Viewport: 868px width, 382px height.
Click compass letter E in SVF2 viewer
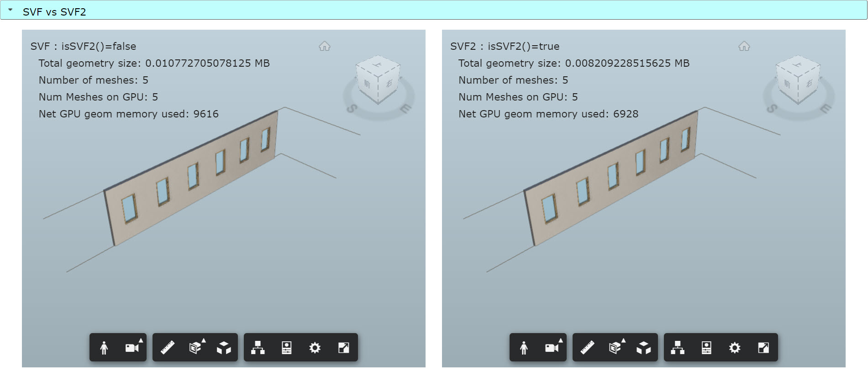826,108
